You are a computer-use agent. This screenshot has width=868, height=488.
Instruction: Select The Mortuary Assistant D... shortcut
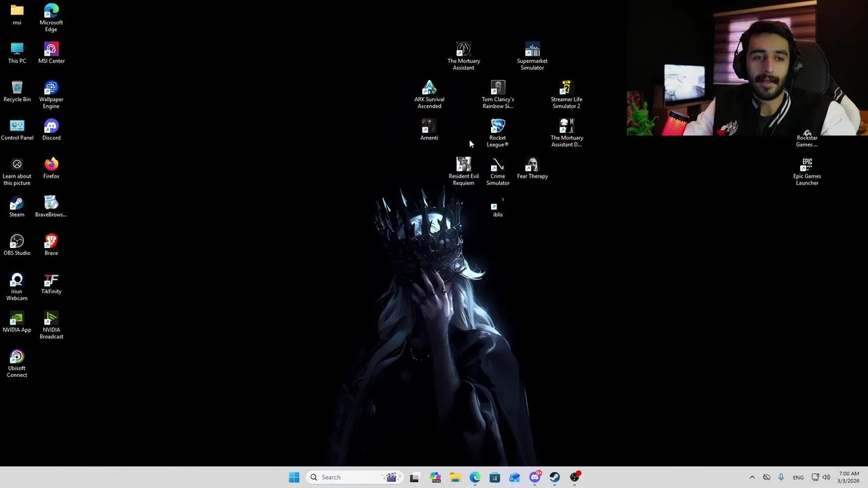point(566,134)
